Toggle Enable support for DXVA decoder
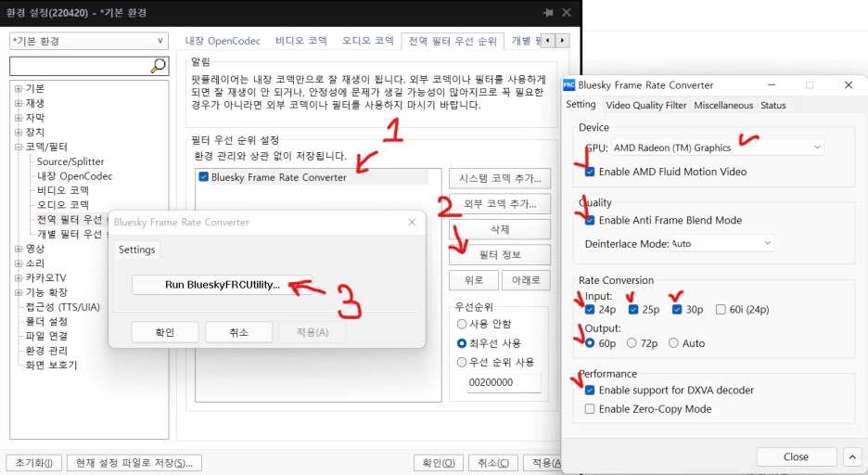 pos(590,391)
